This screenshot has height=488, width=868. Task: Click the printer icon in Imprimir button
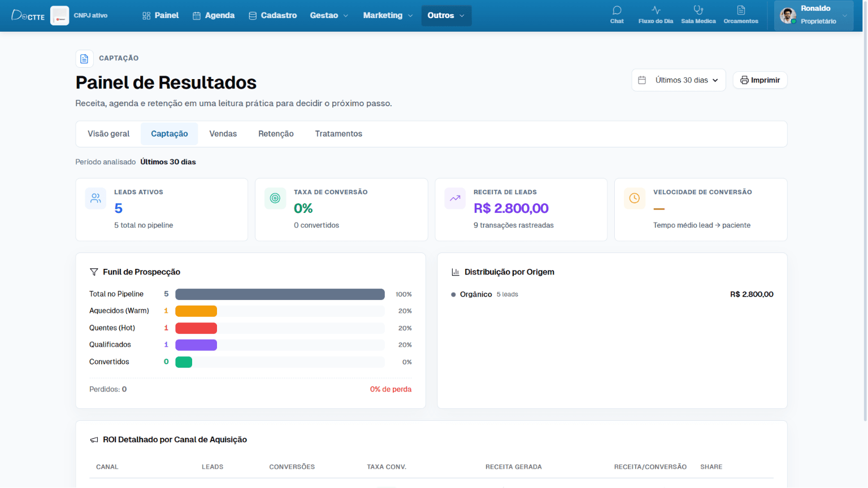[744, 80]
